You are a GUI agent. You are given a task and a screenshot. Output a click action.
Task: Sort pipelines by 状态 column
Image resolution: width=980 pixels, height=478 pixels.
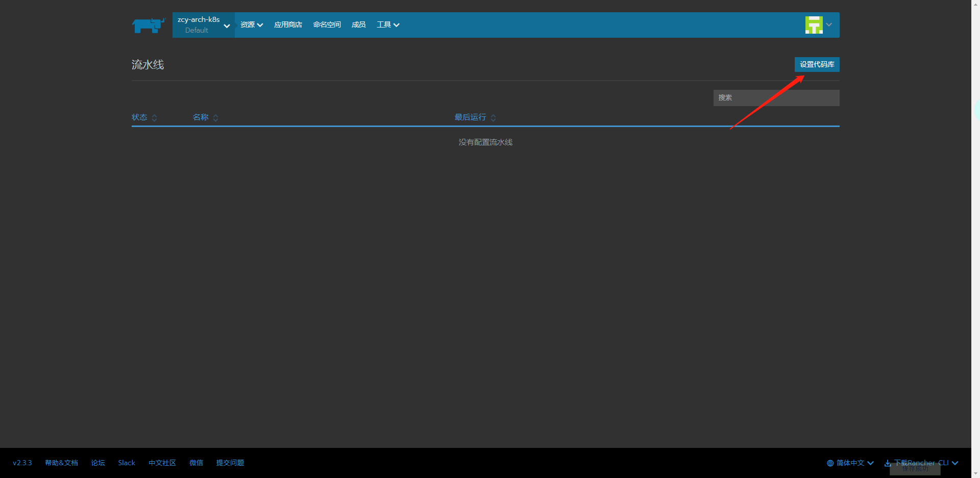pos(144,117)
